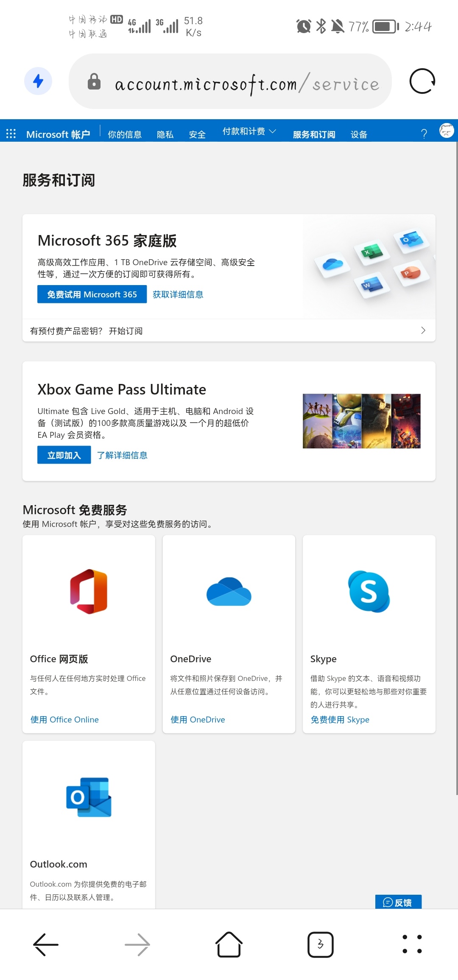Select the Skype card title
Image resolution: width=458 pixels, height=980 pixels.
pos(324,659)
